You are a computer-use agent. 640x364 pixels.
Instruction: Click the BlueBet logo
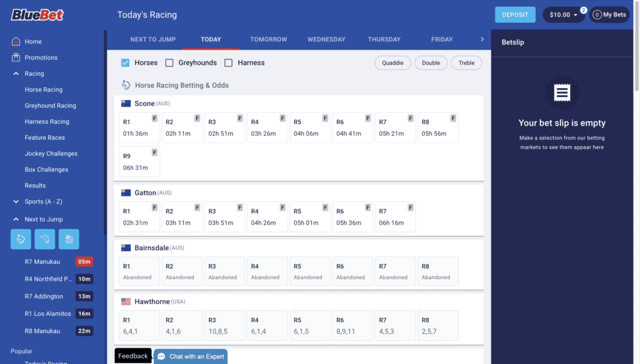point(37,15)
